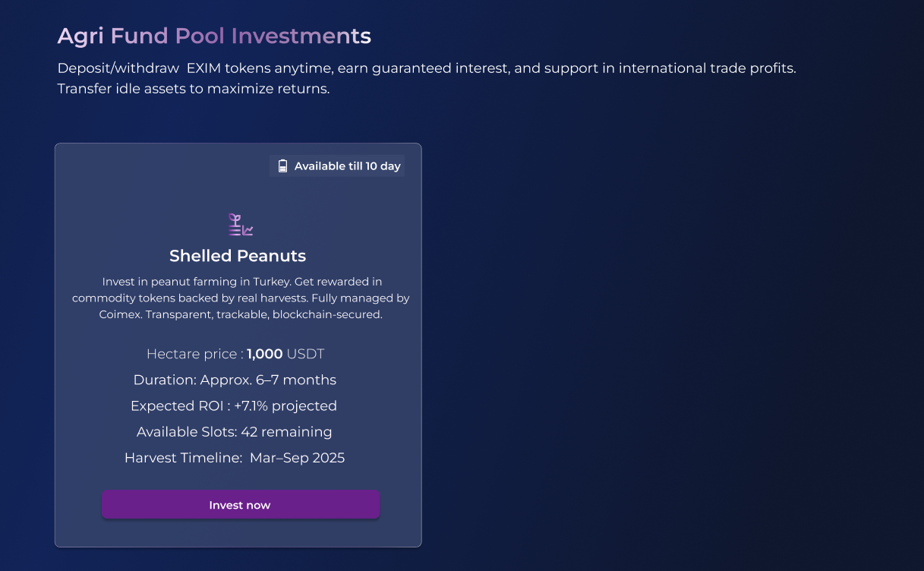Click the word Coimex in the card description
Screen dimensions: 924x571
point(118,314)
